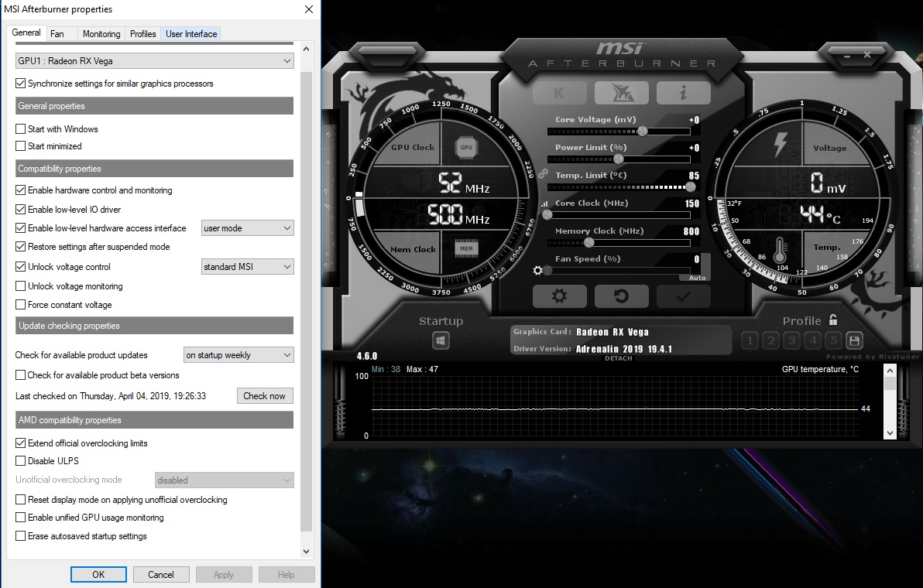Screen dimensions: 923x588
Task: Select profile slot 5
Action: (x=833, y=340)
